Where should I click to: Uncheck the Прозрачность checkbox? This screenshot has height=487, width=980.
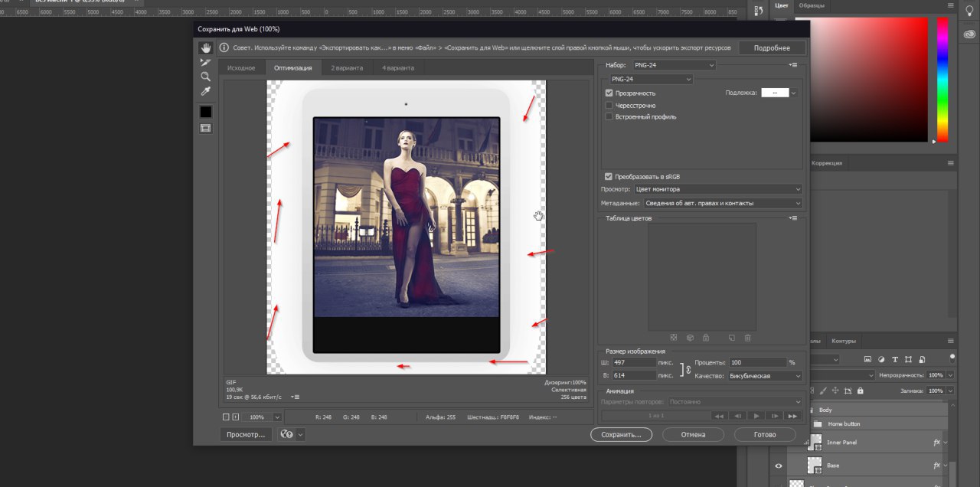(609, 93)
